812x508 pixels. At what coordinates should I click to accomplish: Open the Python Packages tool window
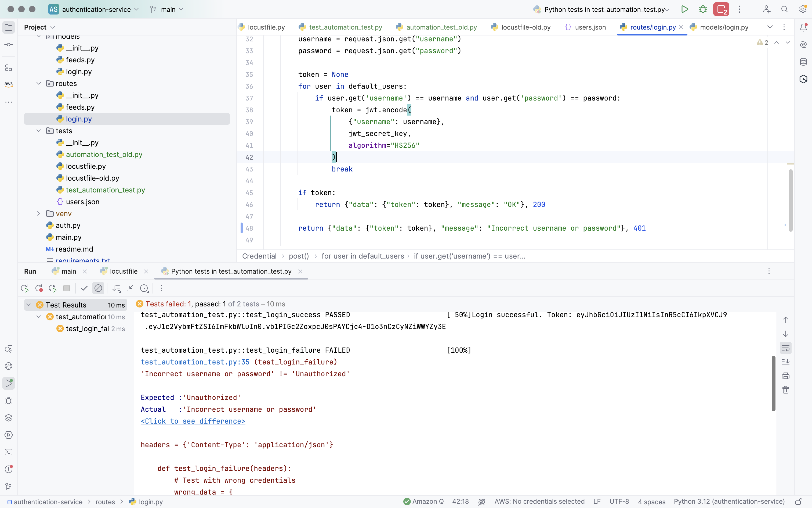[x=9, y=418]
